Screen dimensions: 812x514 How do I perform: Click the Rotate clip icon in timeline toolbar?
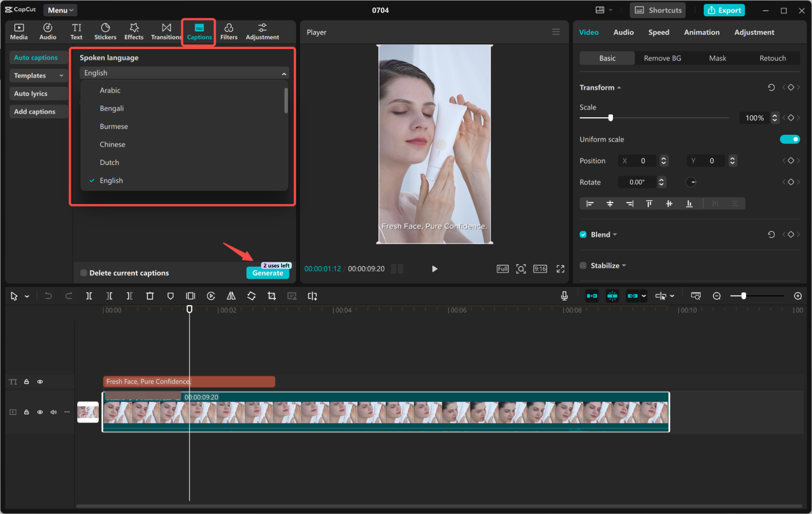click(x=251, y=296)
